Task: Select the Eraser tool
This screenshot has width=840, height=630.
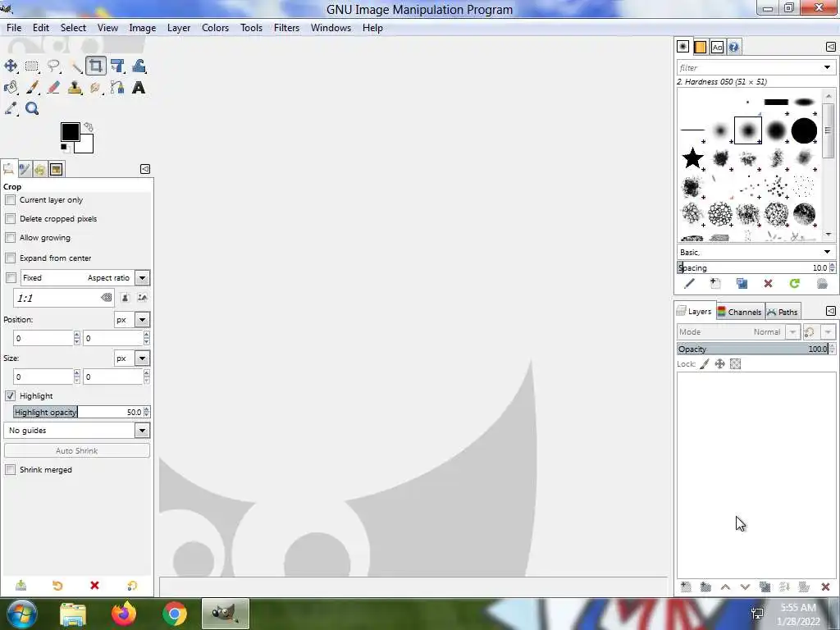Action: click(53, 87)
